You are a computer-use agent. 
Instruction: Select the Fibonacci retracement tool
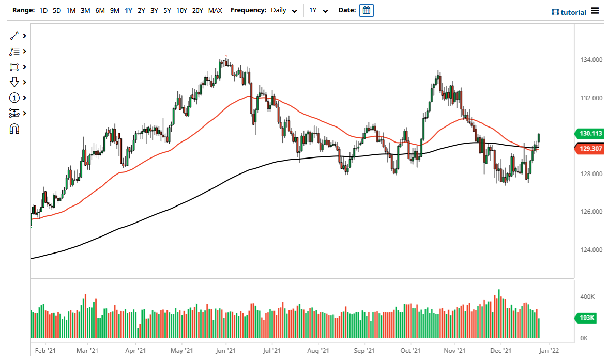(14, 51)
